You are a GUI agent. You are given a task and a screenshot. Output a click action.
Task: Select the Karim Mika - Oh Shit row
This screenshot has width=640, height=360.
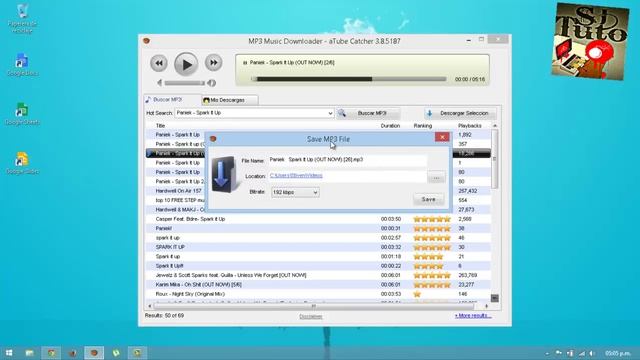(x=318, y=285)
